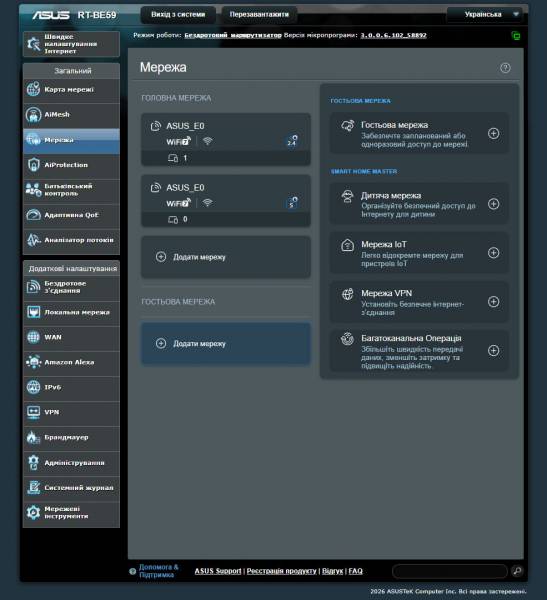
Task: Click the Amazon Alexa icon
Action: click(x=34, y=362)
